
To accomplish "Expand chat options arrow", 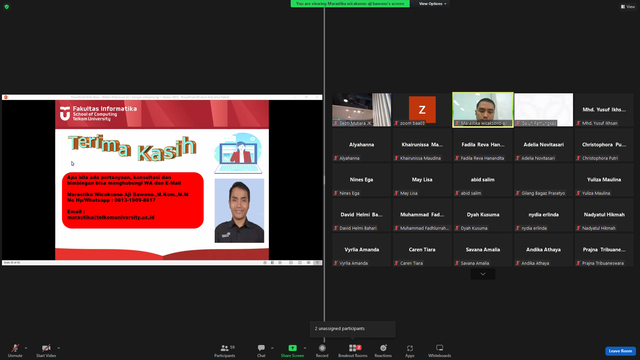I will click(x=272, y=348).
